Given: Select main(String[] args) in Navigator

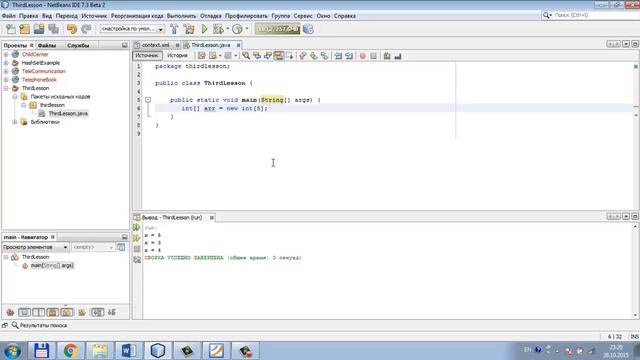Looking at the screenshot, I should coord(52,265).
